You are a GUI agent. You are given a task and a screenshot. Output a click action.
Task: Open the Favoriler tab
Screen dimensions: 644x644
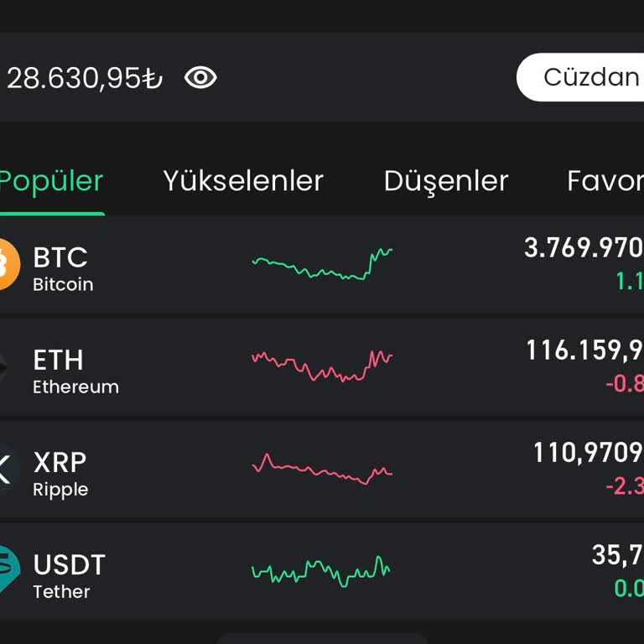pyautogui.click(x=605, y=181)
